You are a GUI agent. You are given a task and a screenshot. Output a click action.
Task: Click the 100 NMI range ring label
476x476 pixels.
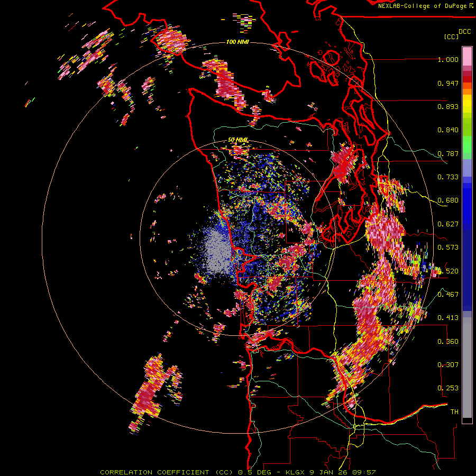[237, 42]
